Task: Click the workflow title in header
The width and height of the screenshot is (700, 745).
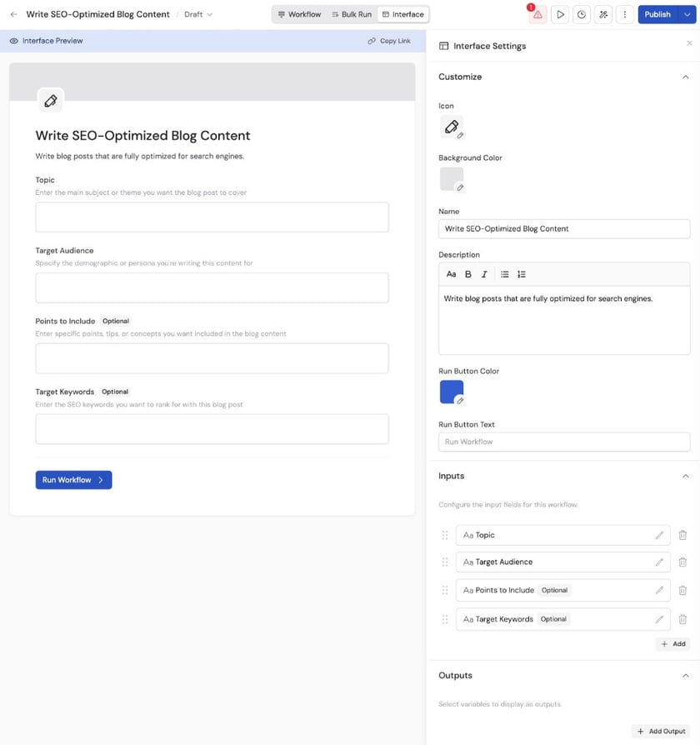Action: coord(97,14)
